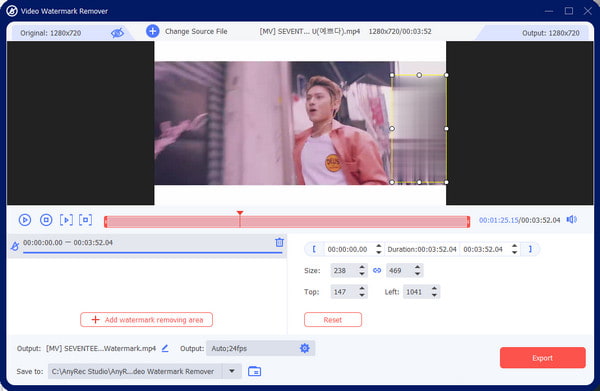Minimize the Video Watermark Remover window

click(x=549, y=11)
